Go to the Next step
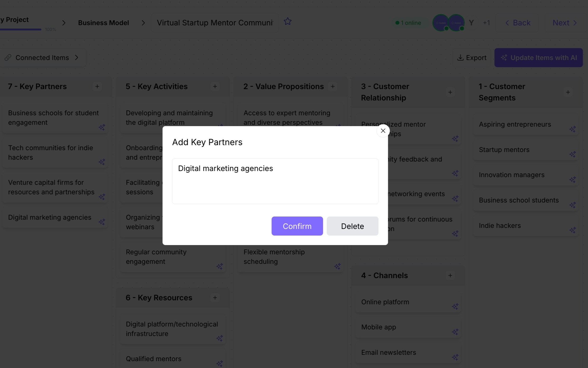588x368 pixels. [x=565, y=23]
